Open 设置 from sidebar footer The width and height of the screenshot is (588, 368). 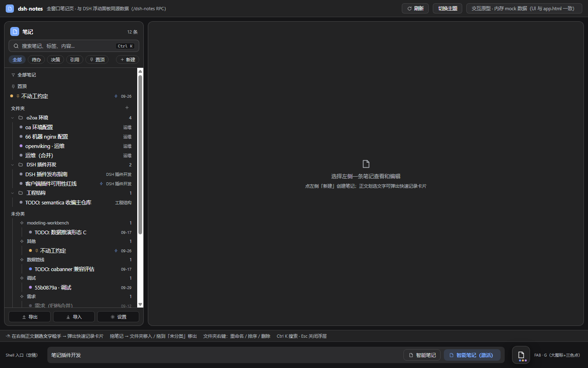(118, 317)
